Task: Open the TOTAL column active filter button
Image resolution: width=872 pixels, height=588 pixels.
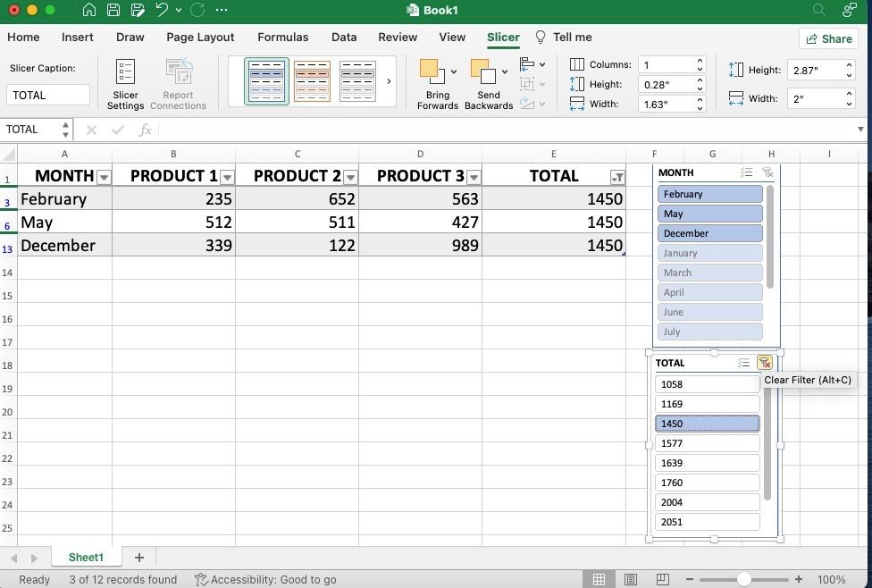Action: coord(617,177)
